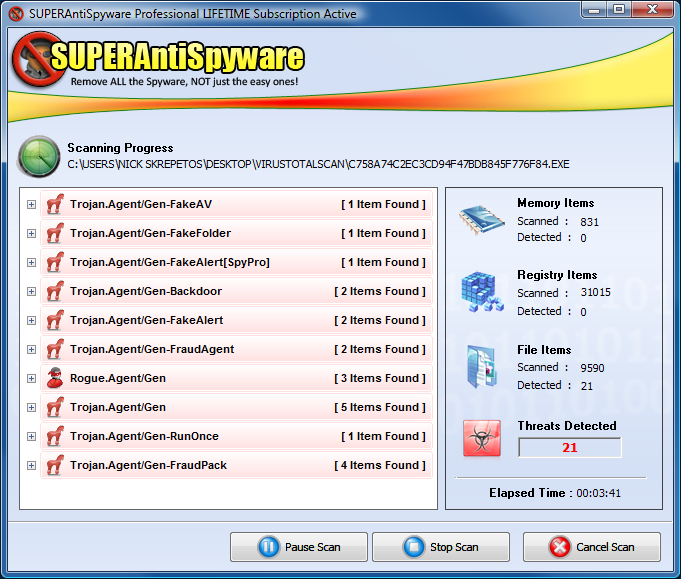
Task: Stop the scan
Action: pyautogui.click(x=441, y=547)
